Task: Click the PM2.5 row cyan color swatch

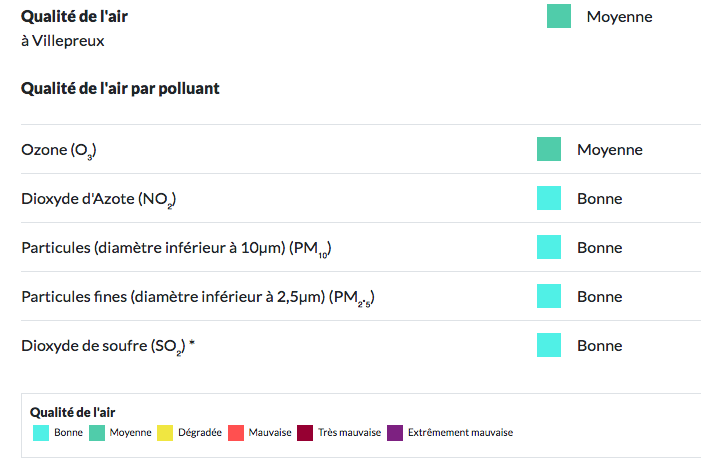Action: click(x=549, y=296)
